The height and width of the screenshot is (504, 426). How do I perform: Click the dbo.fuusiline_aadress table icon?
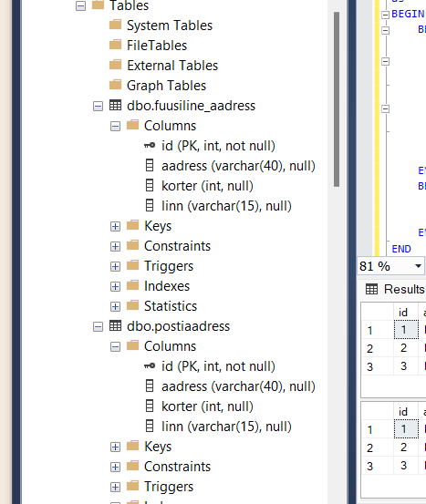[x=115, y=105]
